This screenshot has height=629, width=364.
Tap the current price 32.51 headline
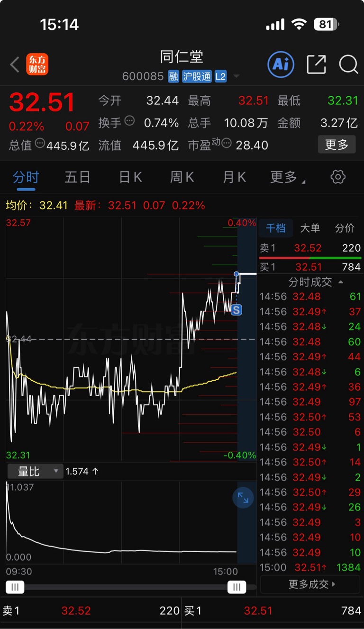click(42, 102)
